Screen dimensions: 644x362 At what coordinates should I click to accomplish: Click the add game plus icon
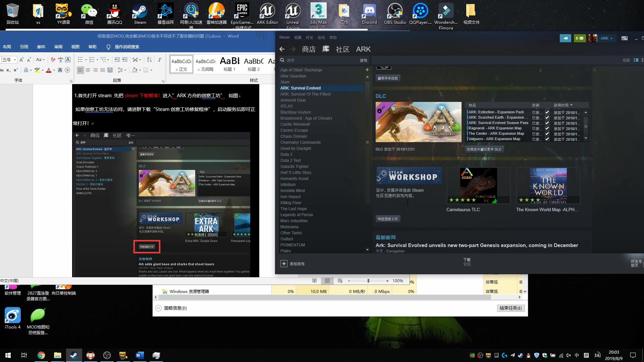point(284,264)
